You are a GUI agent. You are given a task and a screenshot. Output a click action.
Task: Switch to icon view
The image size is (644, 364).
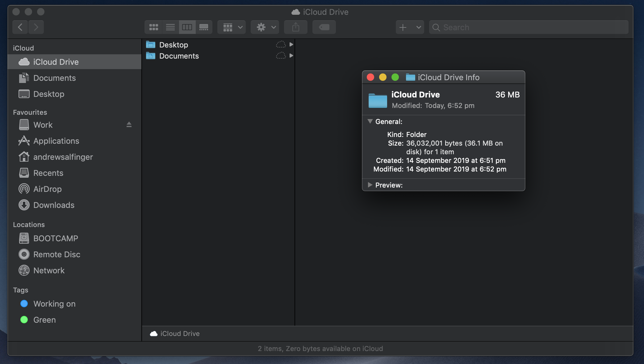click(x=153, y=27)
